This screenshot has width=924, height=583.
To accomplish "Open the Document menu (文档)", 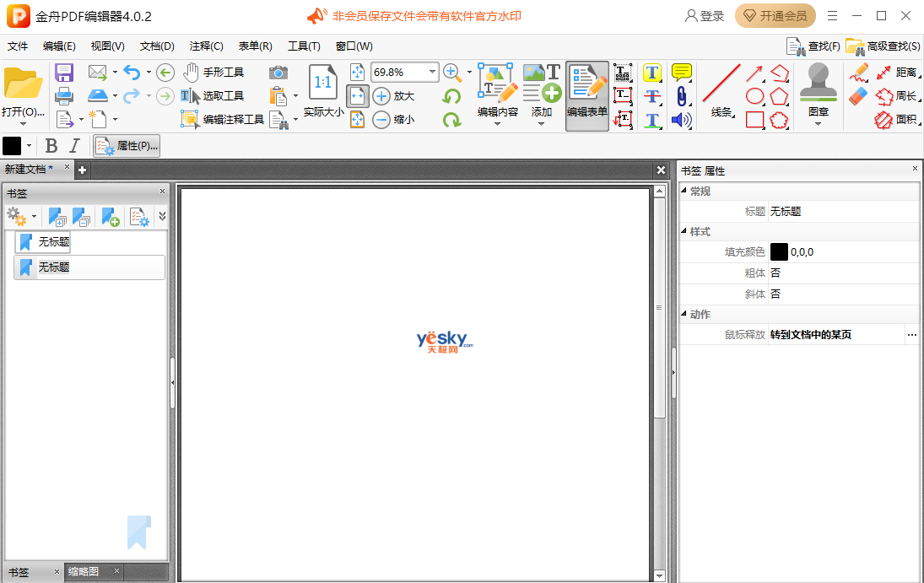I will point(157,46).
